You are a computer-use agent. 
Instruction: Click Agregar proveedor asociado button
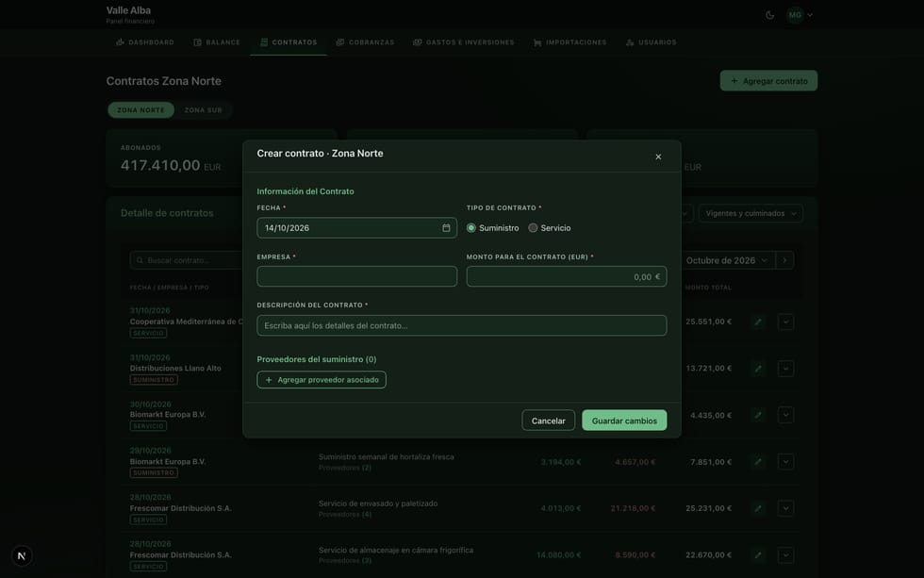pyautogui.click(x=322, y=379)
